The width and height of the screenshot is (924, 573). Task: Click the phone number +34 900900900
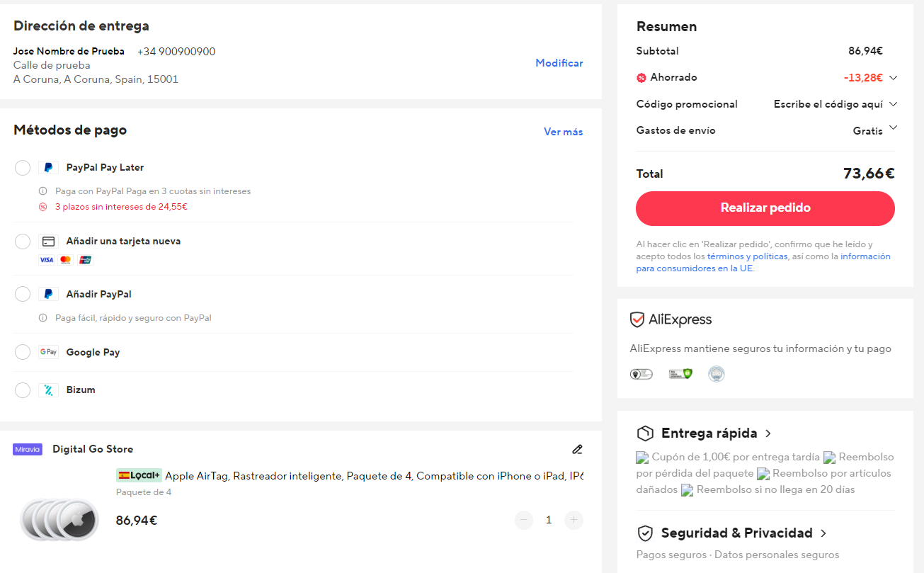pyautogui.click(x=176, y=52)
